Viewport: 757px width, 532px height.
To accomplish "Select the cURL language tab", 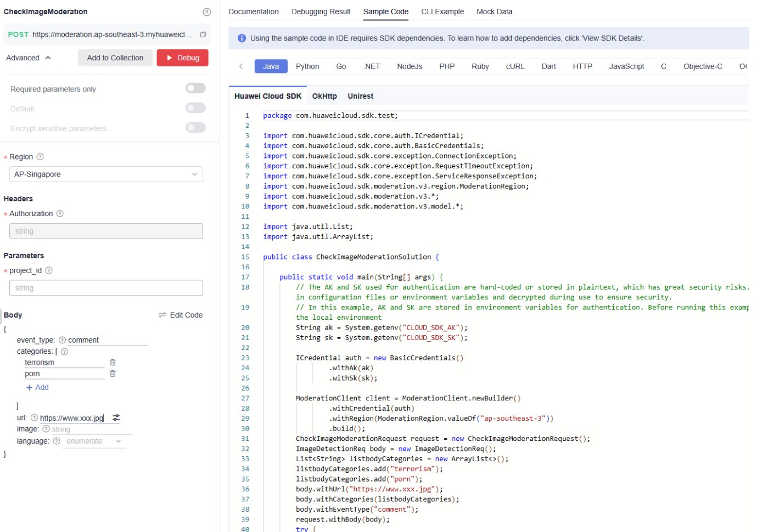I will pos(515,66).
